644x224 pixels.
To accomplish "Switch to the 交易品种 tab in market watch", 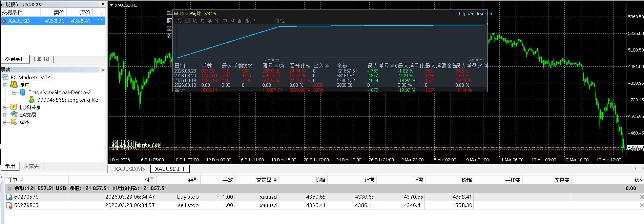I will coord(15,59).
